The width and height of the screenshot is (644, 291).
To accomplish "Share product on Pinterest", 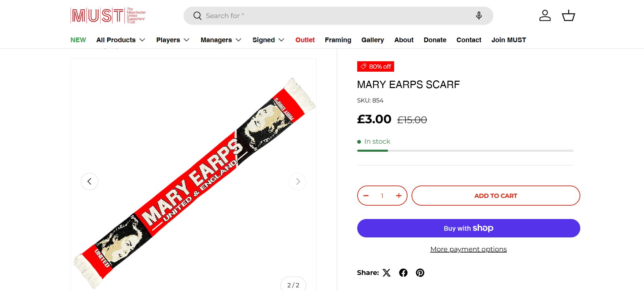I will [x=420, y=273].
